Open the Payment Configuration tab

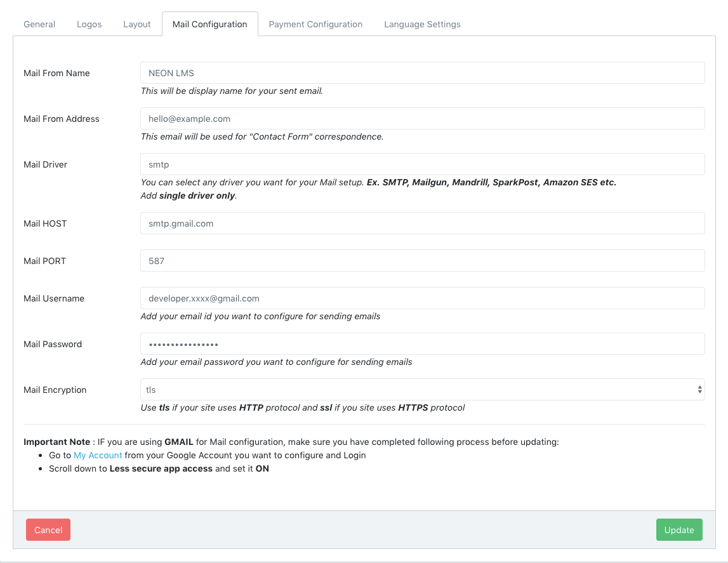coord(315,24)
